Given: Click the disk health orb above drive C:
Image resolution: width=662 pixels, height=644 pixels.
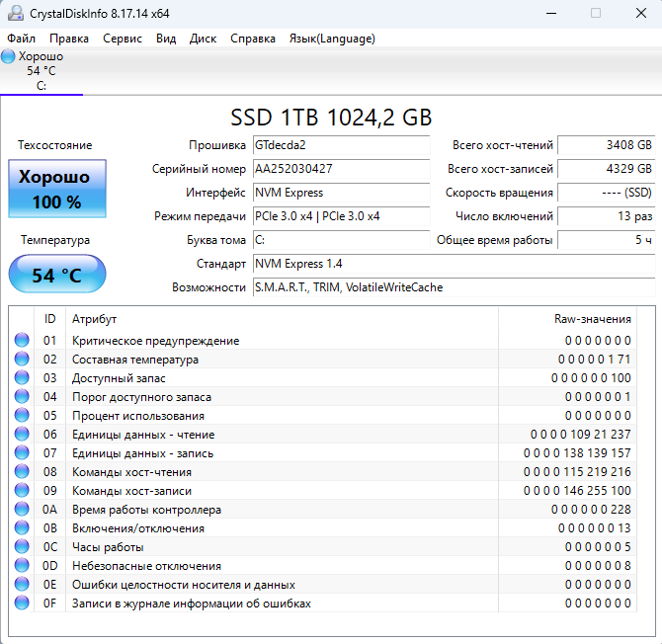Looking at the screenshot, I should click(9, 56).
